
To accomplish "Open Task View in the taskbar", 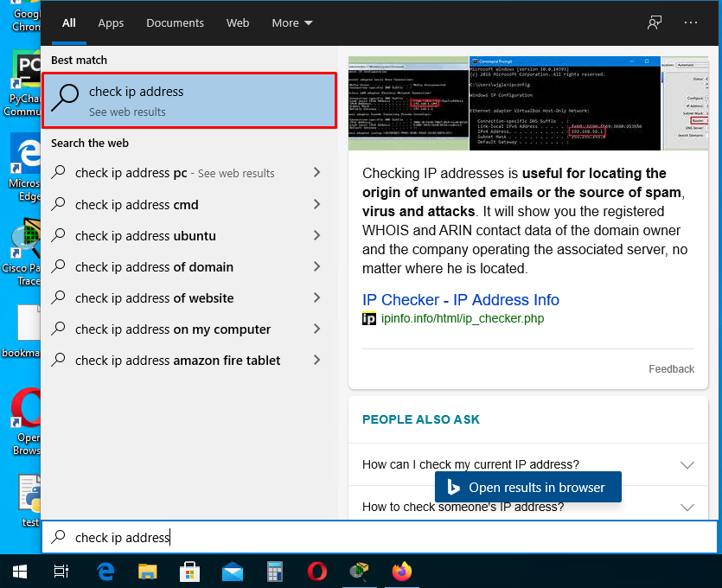I will click(x=61, y=572).
